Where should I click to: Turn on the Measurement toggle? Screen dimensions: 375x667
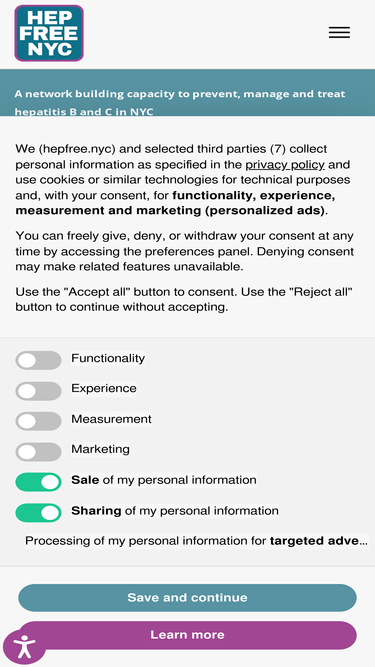[x=38, y=421]
